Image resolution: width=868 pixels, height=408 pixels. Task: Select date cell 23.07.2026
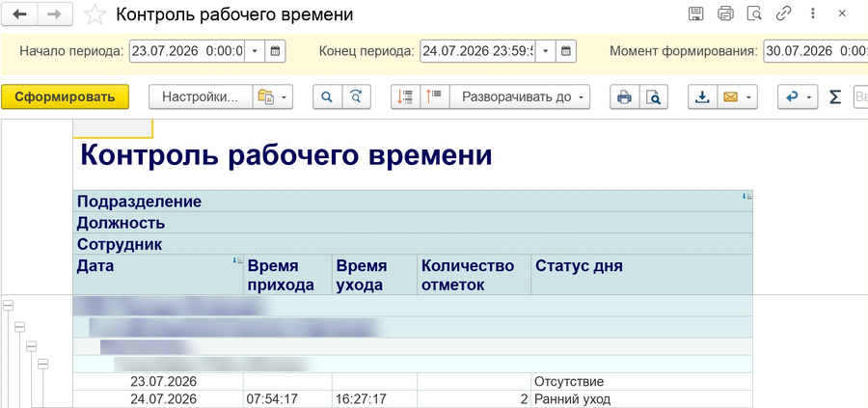[x=158, y=381]
